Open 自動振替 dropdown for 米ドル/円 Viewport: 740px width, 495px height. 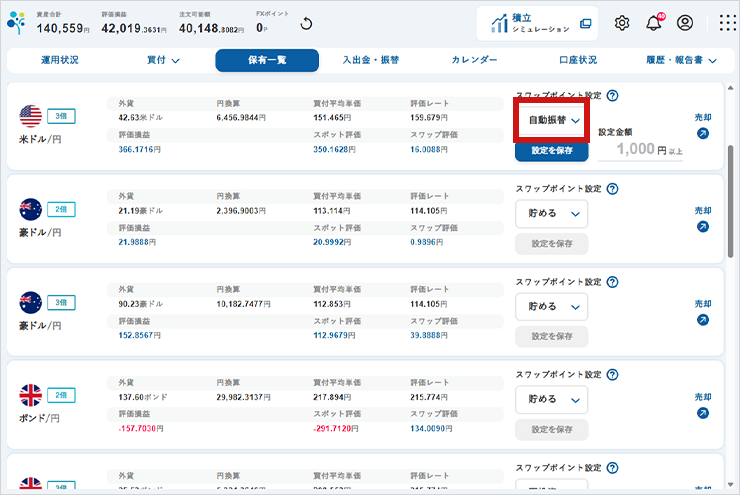pyautogui.click(x=551, y=120)
